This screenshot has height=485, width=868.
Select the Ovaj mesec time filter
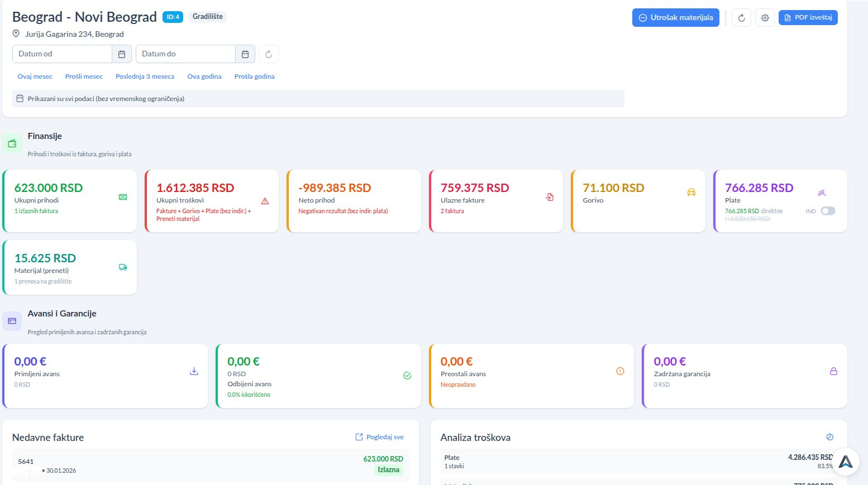tap(35, 76)
